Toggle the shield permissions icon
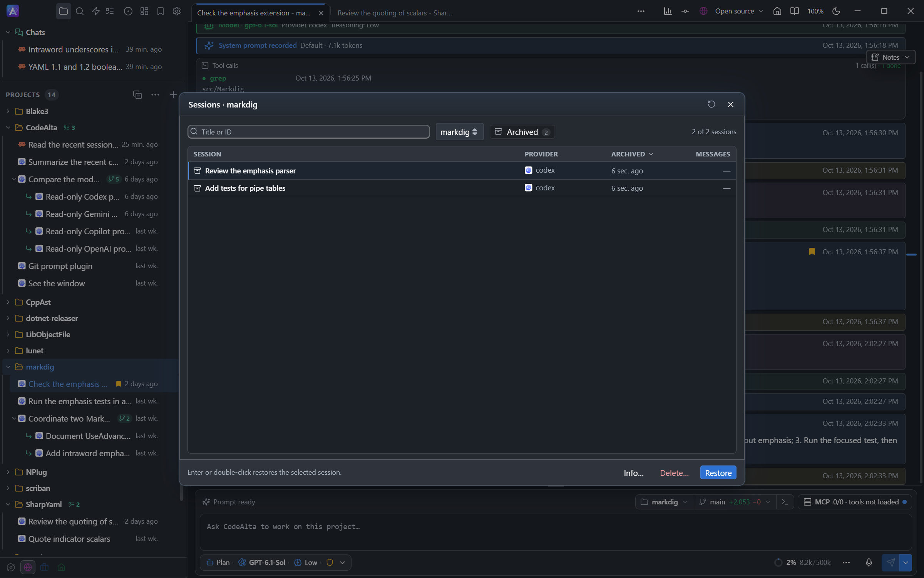This screenshot has width=924, height=578. click(x=330, y=563)
